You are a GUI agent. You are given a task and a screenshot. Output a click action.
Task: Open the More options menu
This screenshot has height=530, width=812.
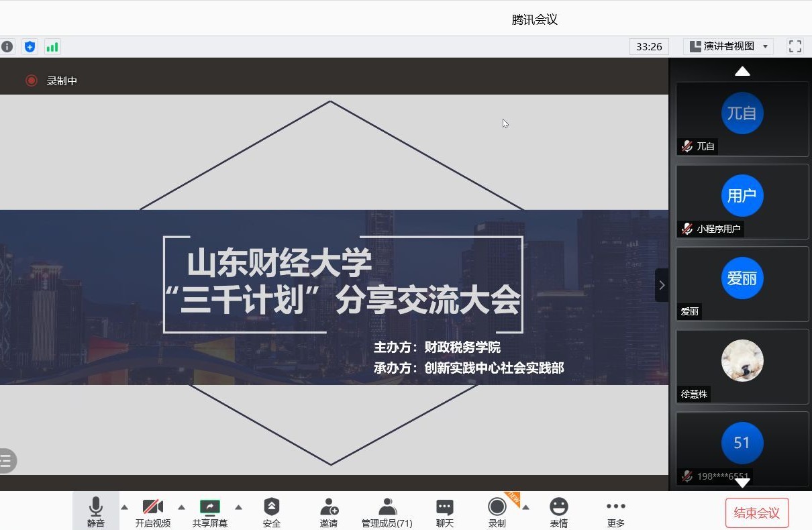point(615,513)
